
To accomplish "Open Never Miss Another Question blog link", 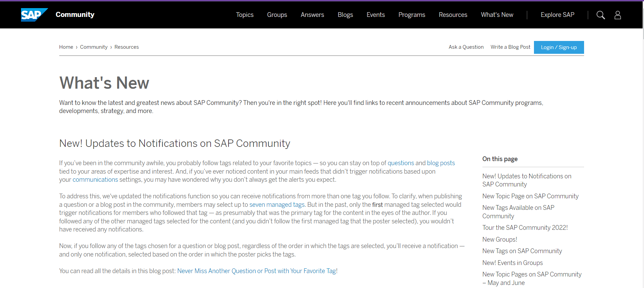I will point(257,271).
